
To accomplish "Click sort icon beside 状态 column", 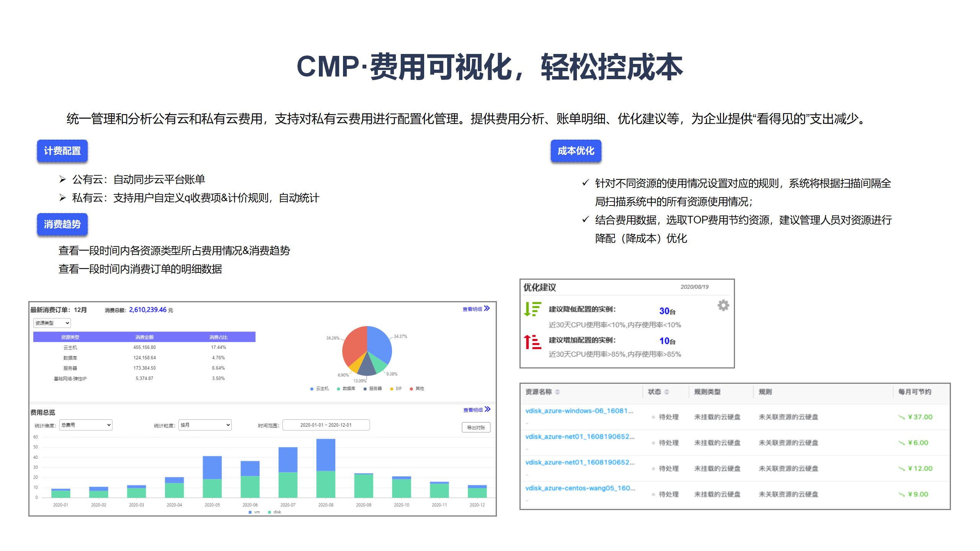I will [x=666, y=392].
